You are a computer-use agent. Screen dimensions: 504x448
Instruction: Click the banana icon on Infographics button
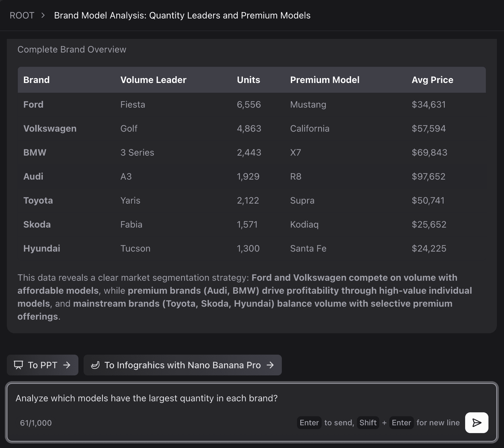95,365
